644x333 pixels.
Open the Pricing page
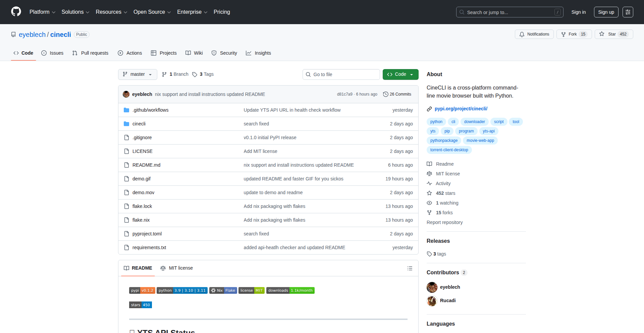[222, 12]
